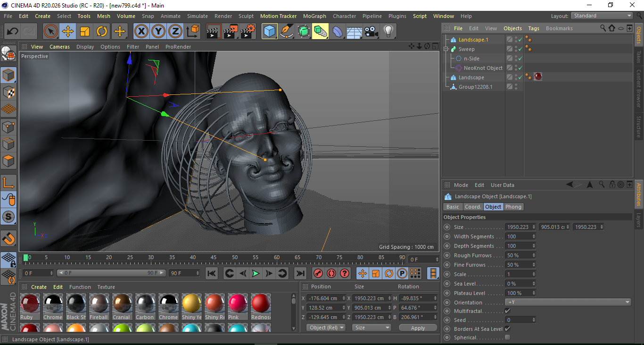
Task: Toggle X axis lock
Action: coord(141,32)
